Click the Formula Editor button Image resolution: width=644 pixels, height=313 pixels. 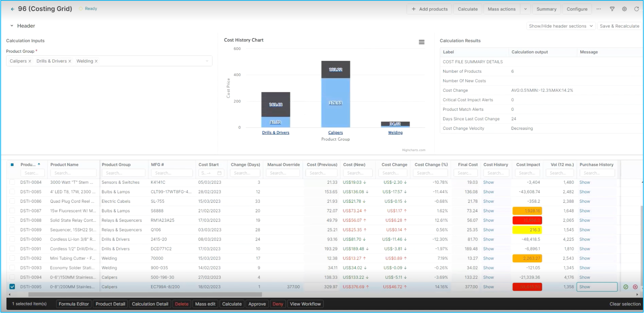(74, 304)
